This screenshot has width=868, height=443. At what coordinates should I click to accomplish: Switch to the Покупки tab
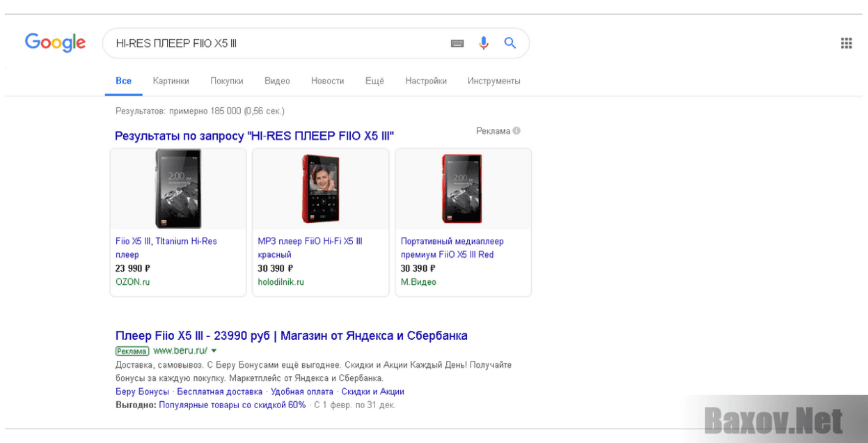(x=227, y=81)
